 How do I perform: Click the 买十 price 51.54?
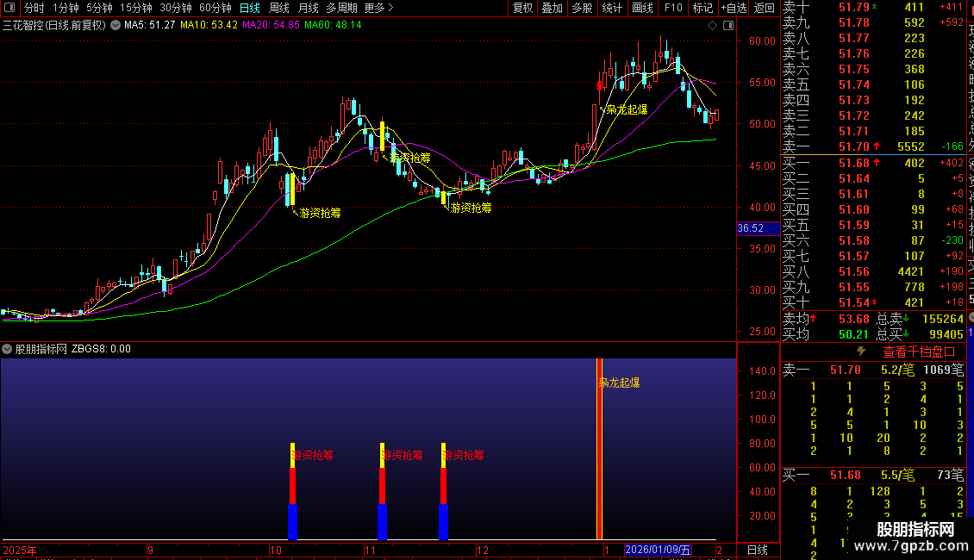pyautogui.click(x=854, y=303)
